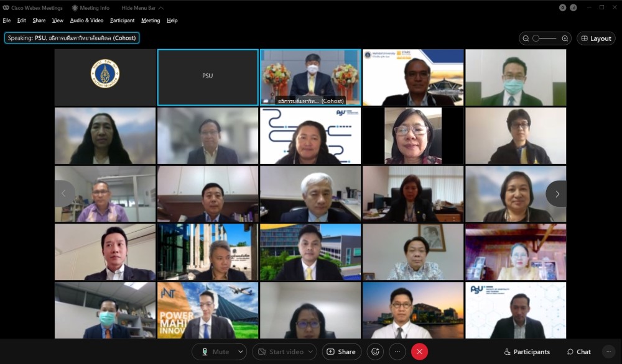
Task: Open the emoji reactions icon
Action: [x=374, y=352]
